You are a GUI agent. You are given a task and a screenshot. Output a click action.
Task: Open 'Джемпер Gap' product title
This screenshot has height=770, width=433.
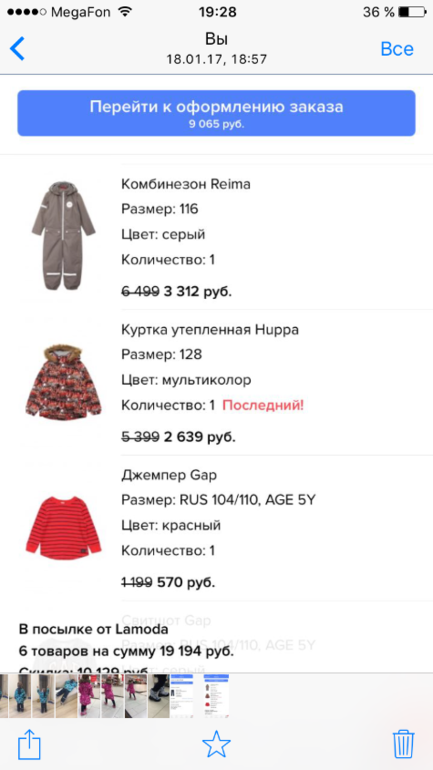168,475
